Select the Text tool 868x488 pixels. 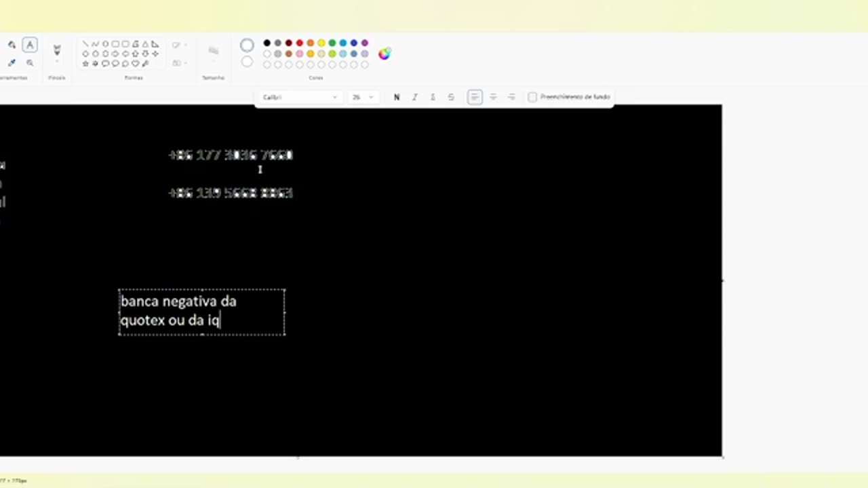point(30,45)
